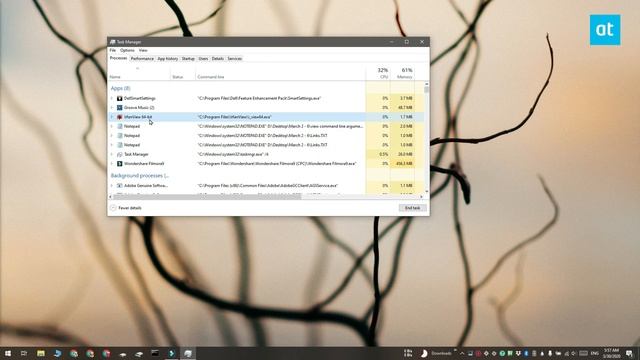The image size is (640, 360).
Task: Click the End task button
Action: tap(412, 208)
